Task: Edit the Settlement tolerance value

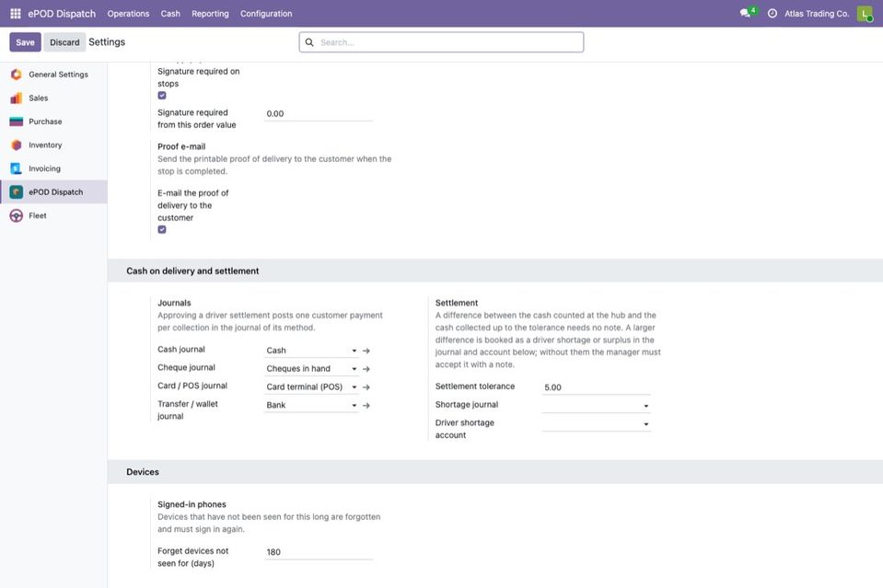Action: click(x=597, y=387)
